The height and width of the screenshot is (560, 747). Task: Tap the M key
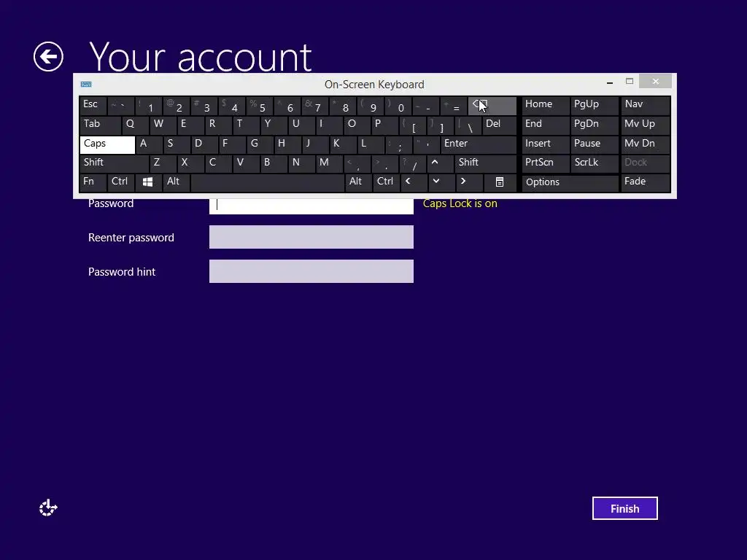click(x=329, y=163)
